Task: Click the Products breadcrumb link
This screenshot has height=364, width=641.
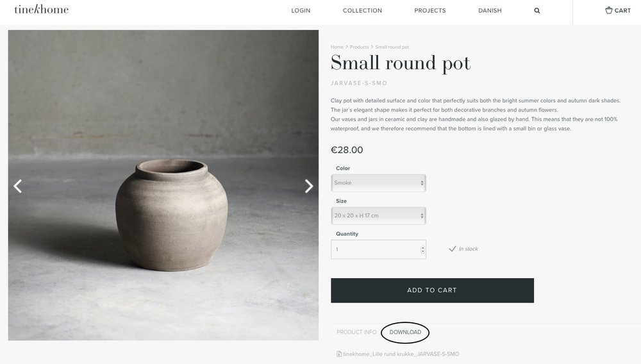Action: (359, 47)
